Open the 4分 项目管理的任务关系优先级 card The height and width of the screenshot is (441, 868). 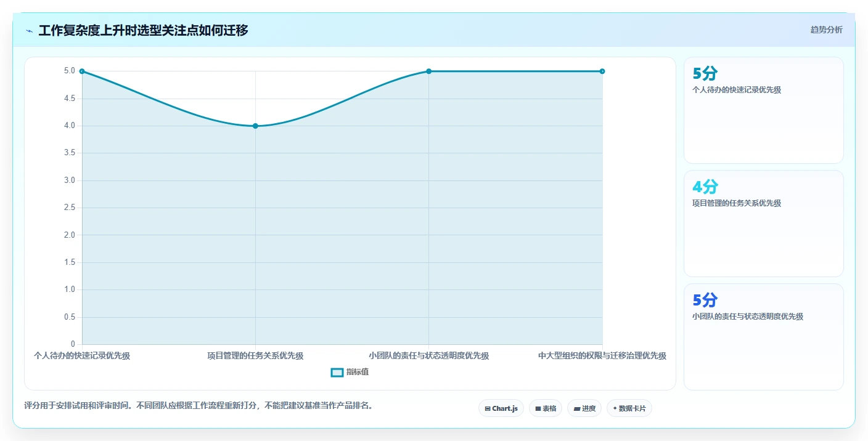tap(764, 224)
